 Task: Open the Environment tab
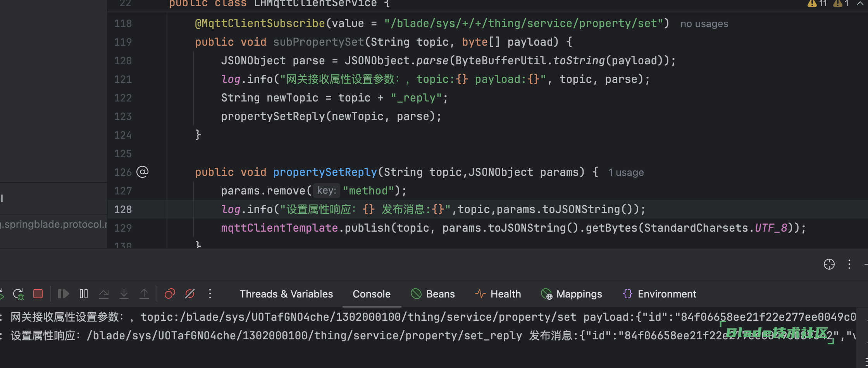coord(660,294)
